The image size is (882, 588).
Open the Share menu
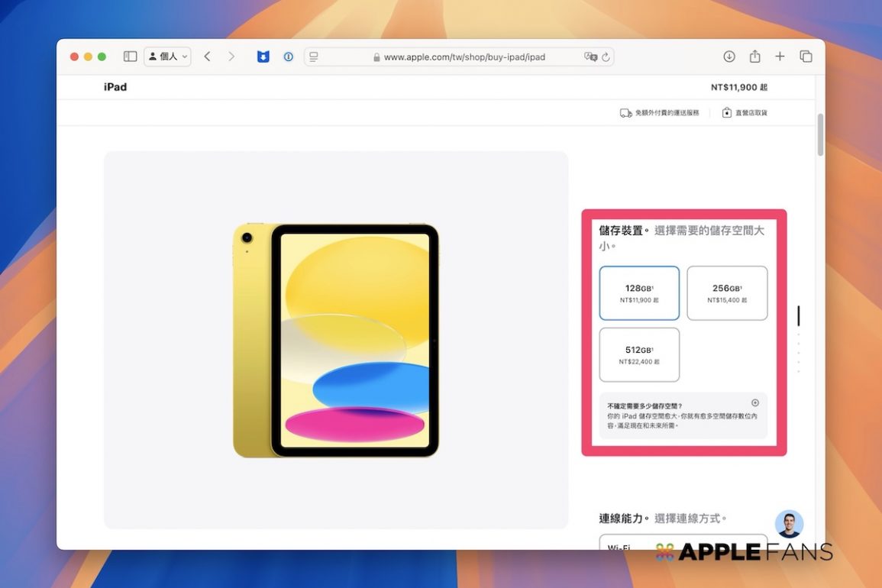point(754,57)
